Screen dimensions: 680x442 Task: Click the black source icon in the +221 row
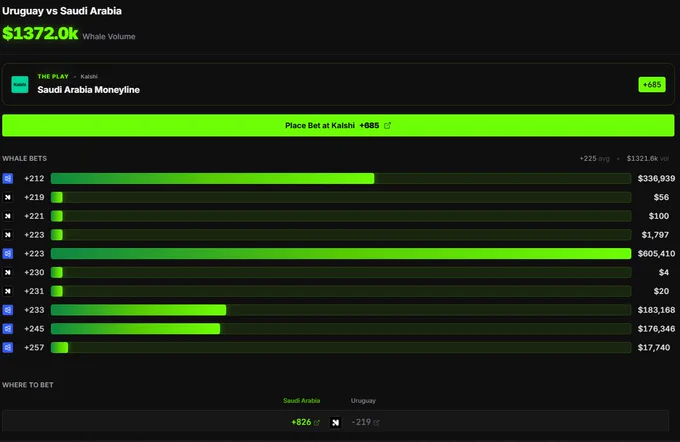[8, 216]
